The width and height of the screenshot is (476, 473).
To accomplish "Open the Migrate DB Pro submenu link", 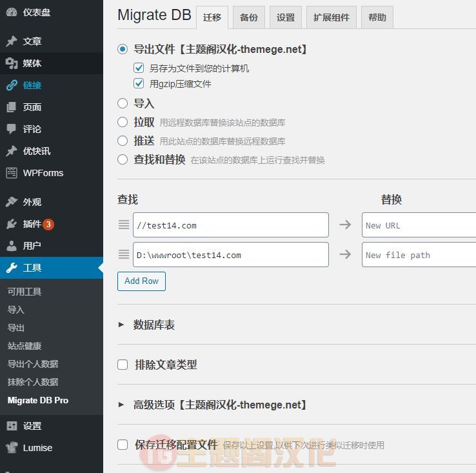I will click(38, 400).
